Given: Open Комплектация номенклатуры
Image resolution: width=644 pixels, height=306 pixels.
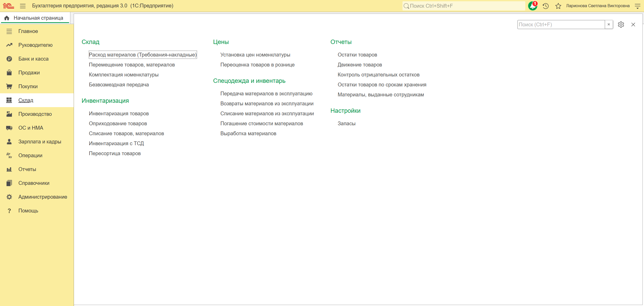Looking at the screenshot, I should [124, 75].
